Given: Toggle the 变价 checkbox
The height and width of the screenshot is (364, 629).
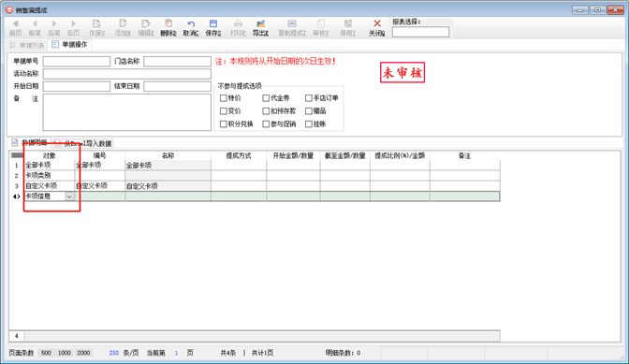Looking at the screenshot, I should [224, 111].
